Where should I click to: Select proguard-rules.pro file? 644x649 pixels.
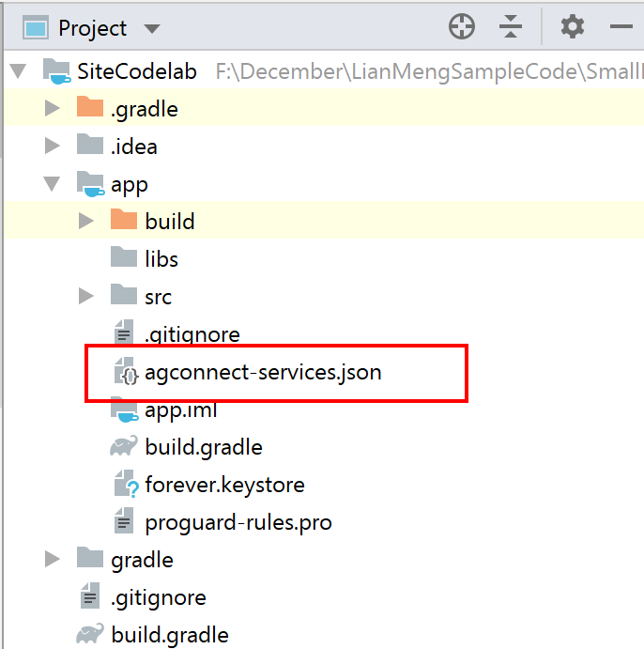[238, 522]
